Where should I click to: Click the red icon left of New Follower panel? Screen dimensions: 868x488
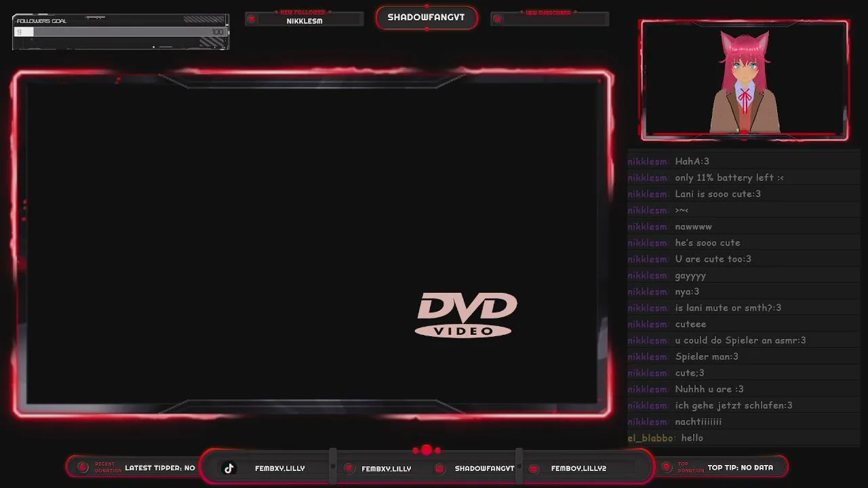coord(252,19)
